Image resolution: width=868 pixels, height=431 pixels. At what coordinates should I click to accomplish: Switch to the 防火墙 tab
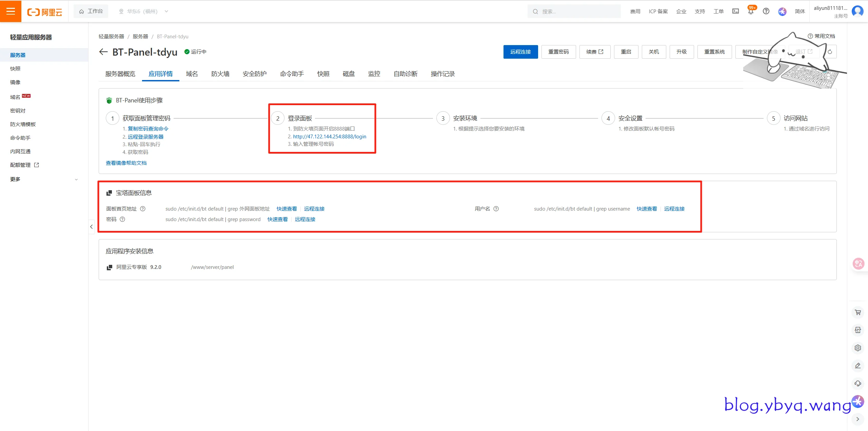(220, 74)
